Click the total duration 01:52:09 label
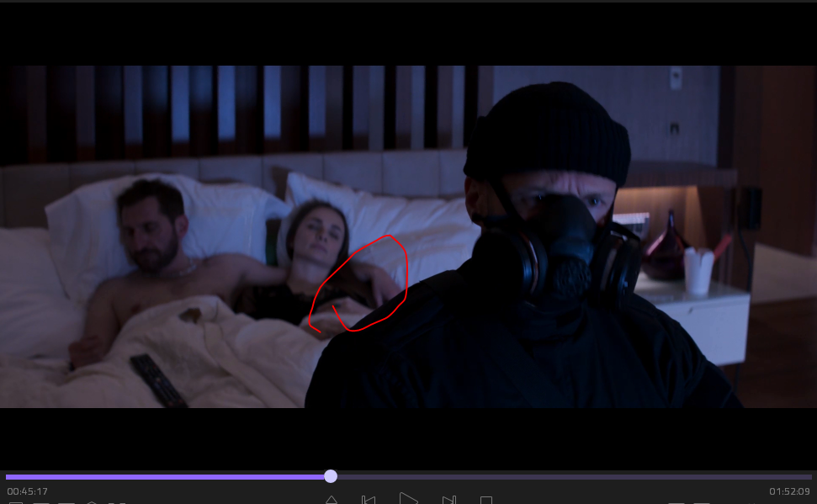 (x=789, y=491)
